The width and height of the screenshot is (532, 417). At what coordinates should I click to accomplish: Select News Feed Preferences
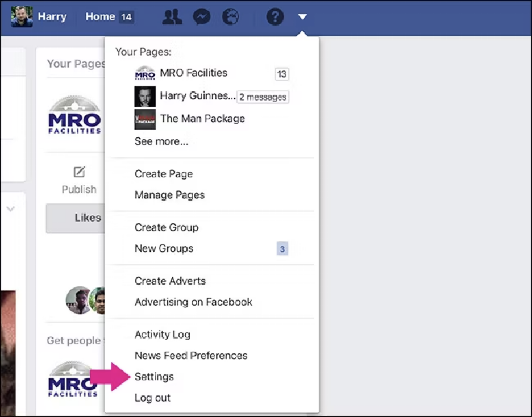pyautogui.click(x=191, y=356)
